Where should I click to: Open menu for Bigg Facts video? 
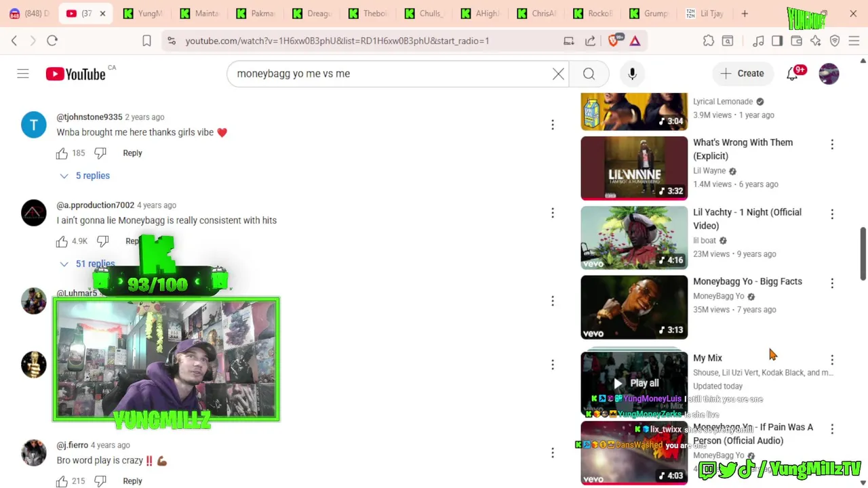[x=832, y=283]
